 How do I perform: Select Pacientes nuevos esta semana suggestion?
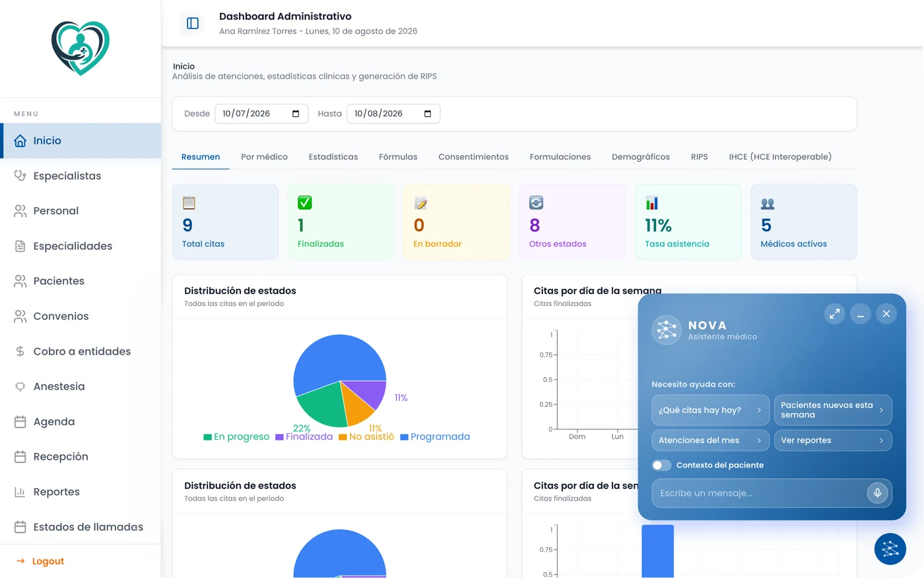[833, 410]
